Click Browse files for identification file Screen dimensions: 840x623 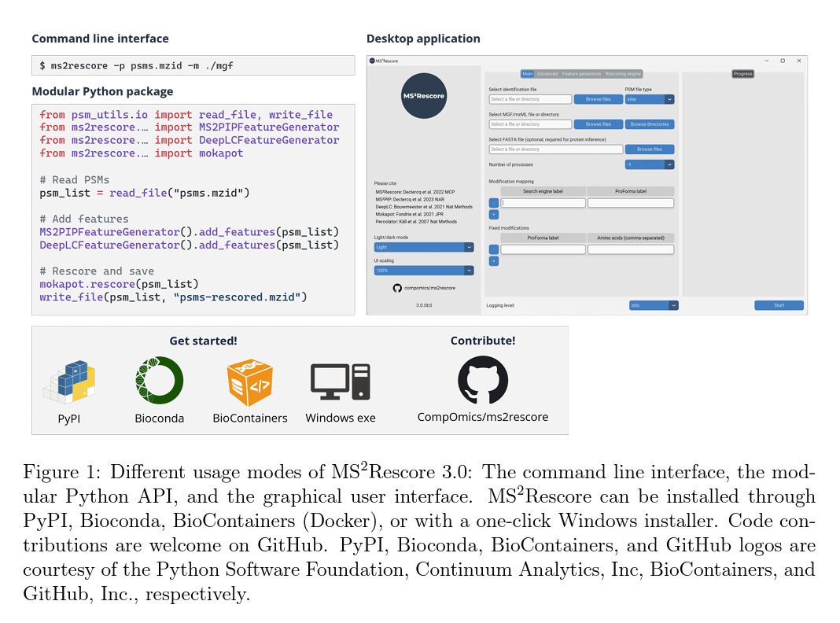(599, 99)
